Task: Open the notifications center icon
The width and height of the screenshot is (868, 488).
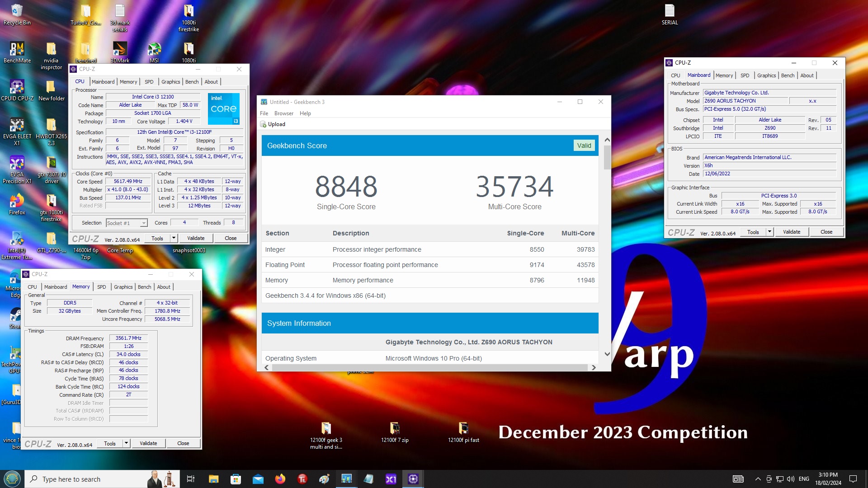Action: [x=853, y=479]
